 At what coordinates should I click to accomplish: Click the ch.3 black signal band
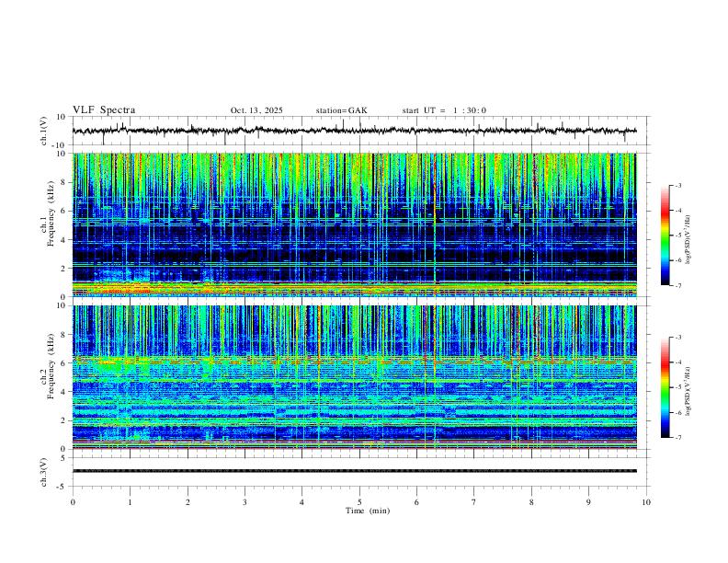click(x=354, y=471)
